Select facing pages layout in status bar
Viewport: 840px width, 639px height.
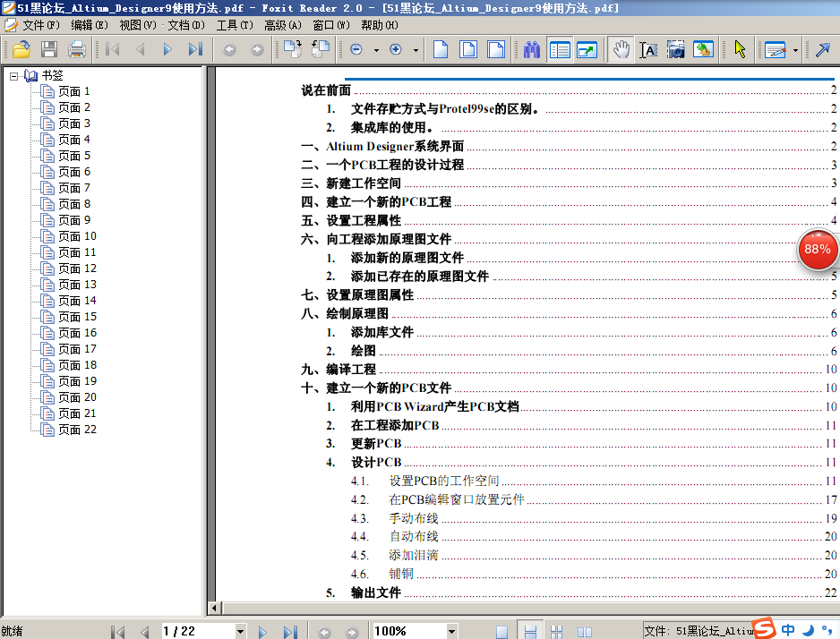tap(585, 632)
